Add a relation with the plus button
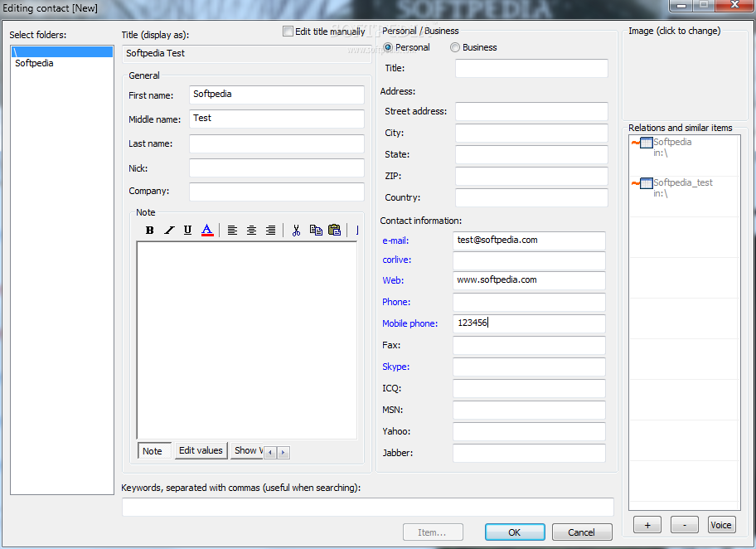Screen dimensions: 756x549 tap(647, 525)
